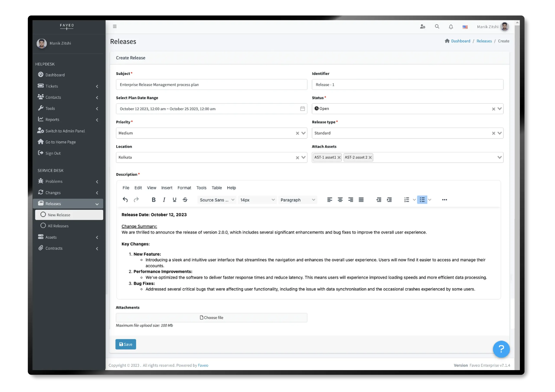Open the More toolbar options ellipsis icon
This screenshot has width=555, height=392.
(444, 200)
